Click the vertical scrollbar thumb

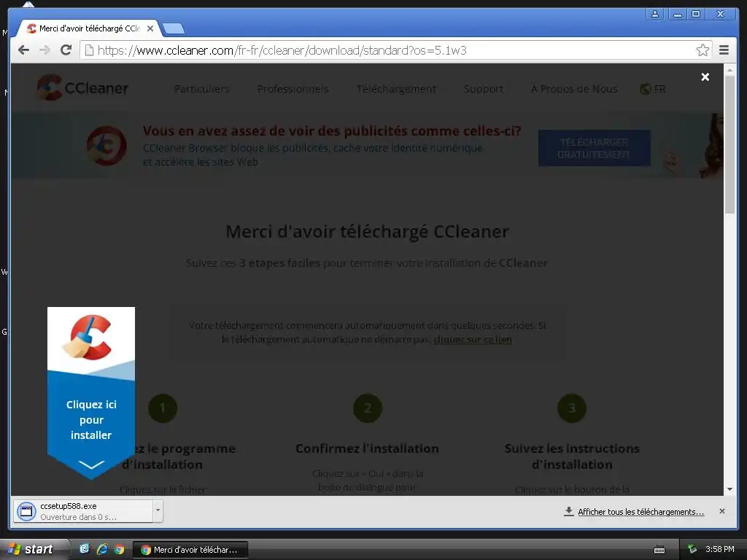729,145
